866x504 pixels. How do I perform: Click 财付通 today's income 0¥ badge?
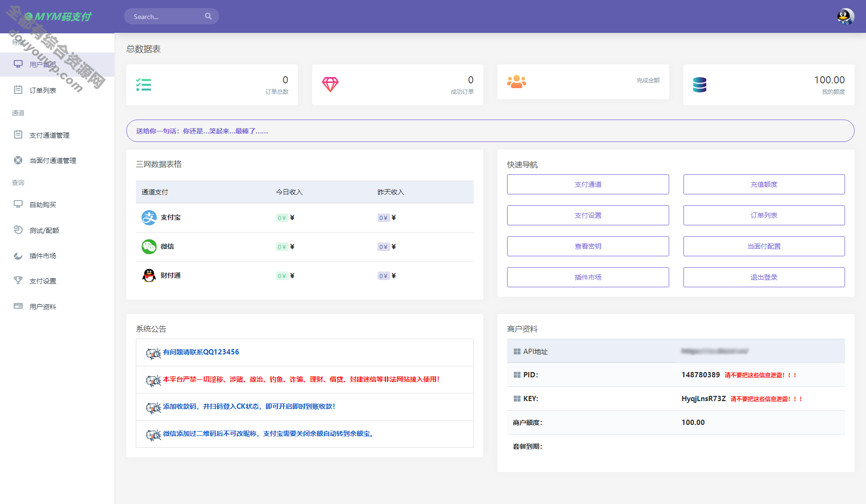282,276
